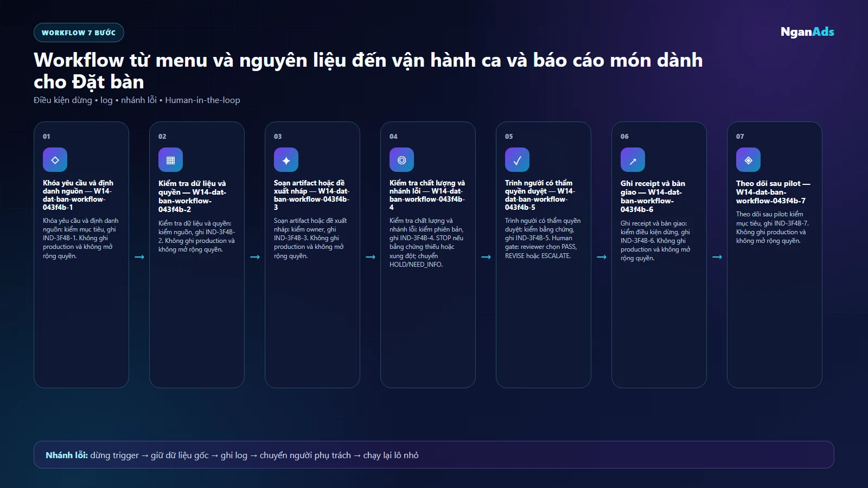Click footer text 'chạy lại lô nhỏ'

(x=391, y=455)
